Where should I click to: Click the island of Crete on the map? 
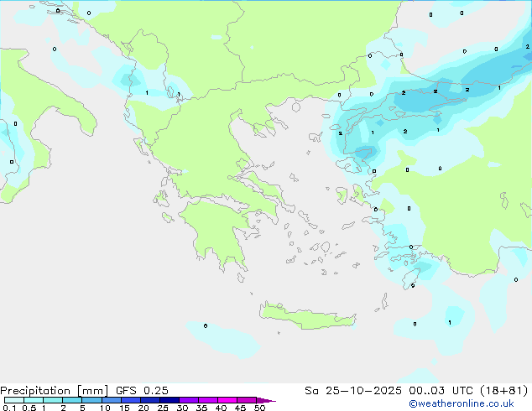point(307,317)
